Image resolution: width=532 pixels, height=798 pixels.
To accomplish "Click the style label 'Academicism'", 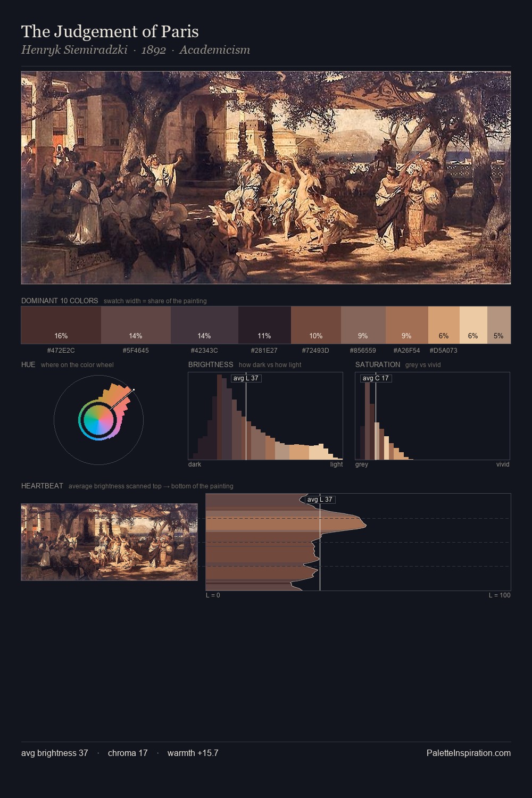I will pyautogui.click(x=214, y=50).
